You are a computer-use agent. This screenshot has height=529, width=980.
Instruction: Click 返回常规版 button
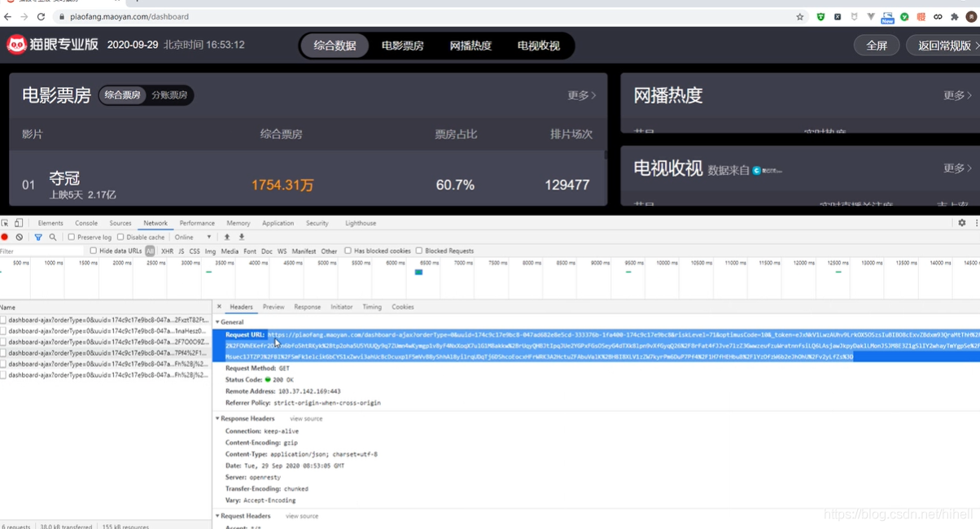tap(944, 46)
